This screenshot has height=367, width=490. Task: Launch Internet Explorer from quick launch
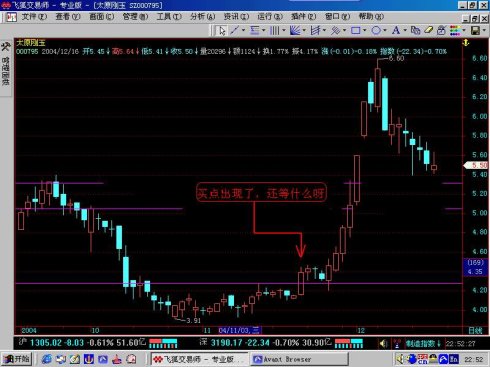click(x=47, y=359)
